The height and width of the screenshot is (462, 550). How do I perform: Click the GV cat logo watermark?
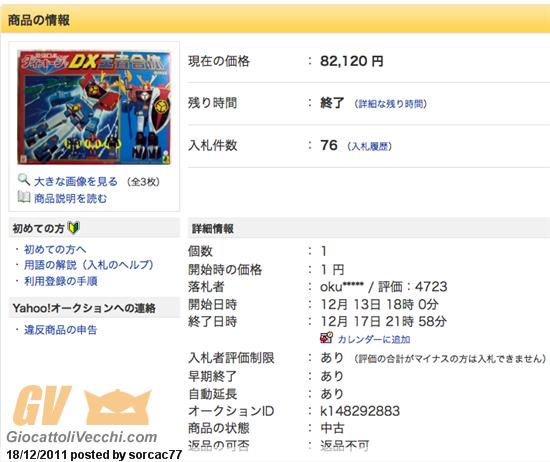tap(83, 406)
